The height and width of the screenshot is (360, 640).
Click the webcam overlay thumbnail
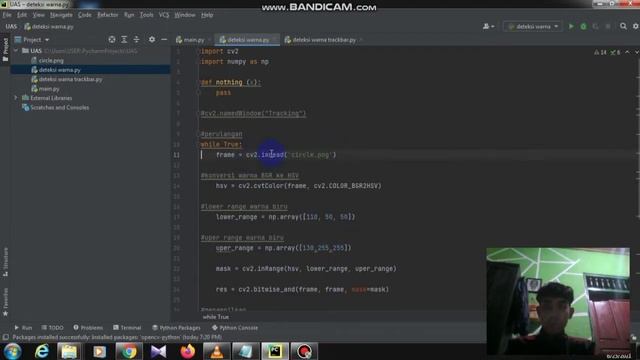click(558, 301)
